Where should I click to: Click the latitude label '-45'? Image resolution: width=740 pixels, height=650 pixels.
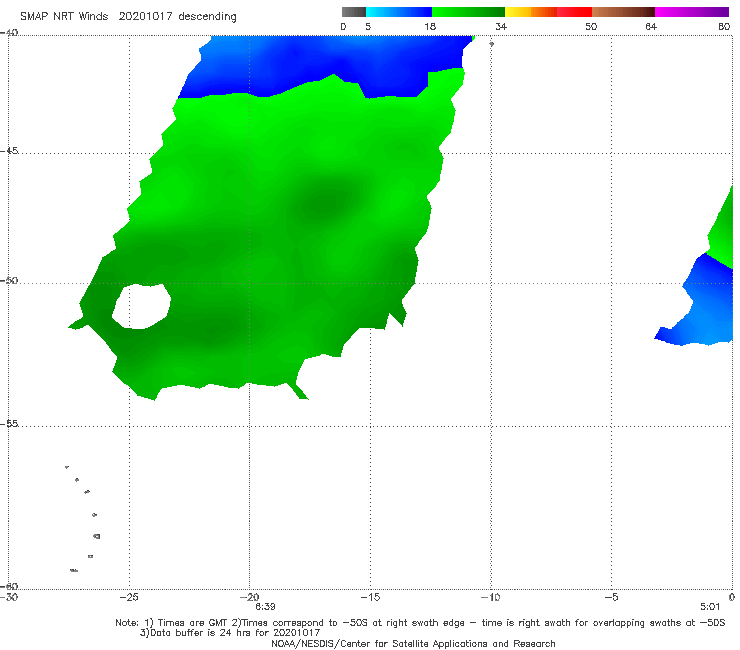[x=9, y=151]
